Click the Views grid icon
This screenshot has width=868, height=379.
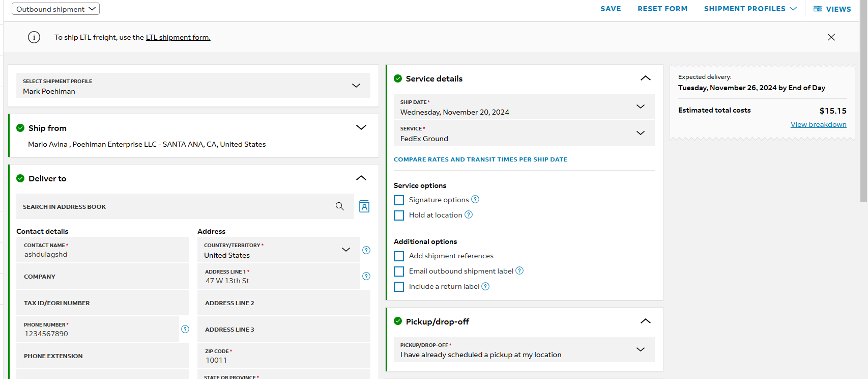(x=818, y=9)
